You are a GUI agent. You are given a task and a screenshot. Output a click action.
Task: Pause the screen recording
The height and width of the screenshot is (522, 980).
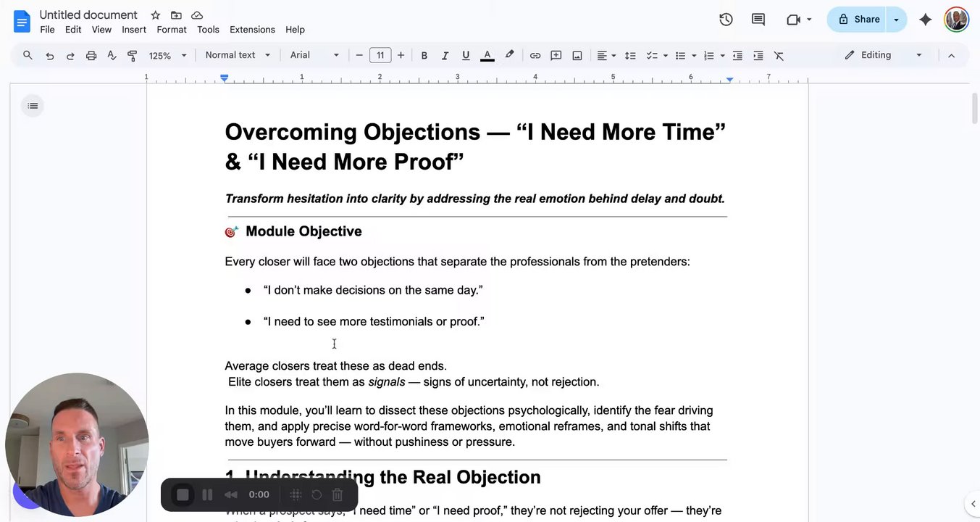207,494
